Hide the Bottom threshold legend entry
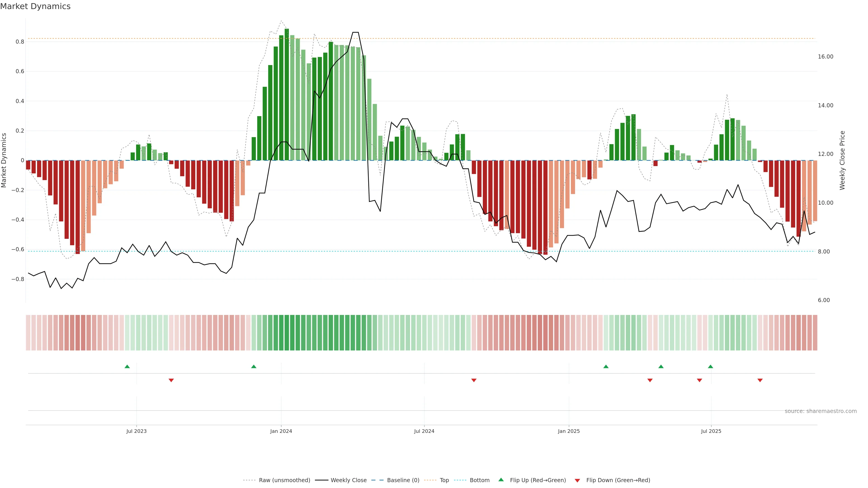The image size is (868, 488). 479,480
